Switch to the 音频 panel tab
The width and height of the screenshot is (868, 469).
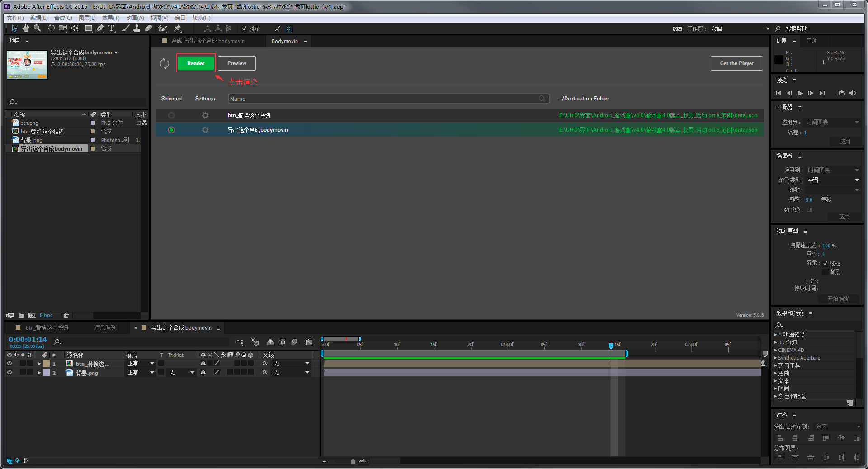tap(811, 41)
